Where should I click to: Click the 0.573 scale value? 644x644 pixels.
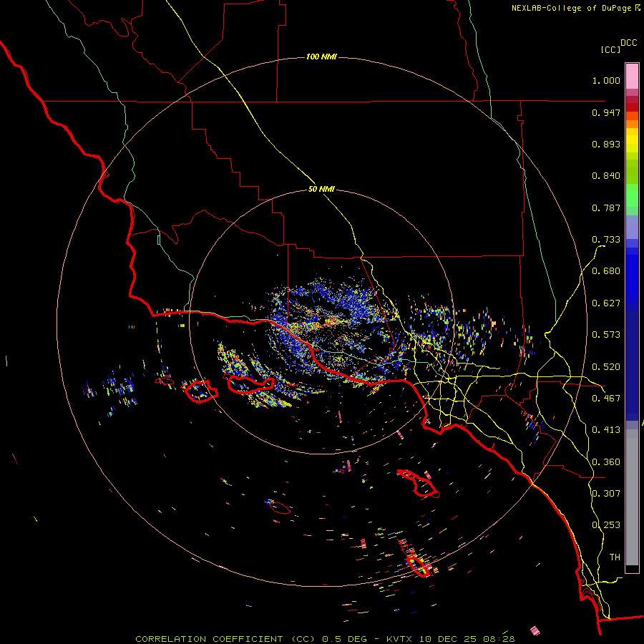click(606, 335)
